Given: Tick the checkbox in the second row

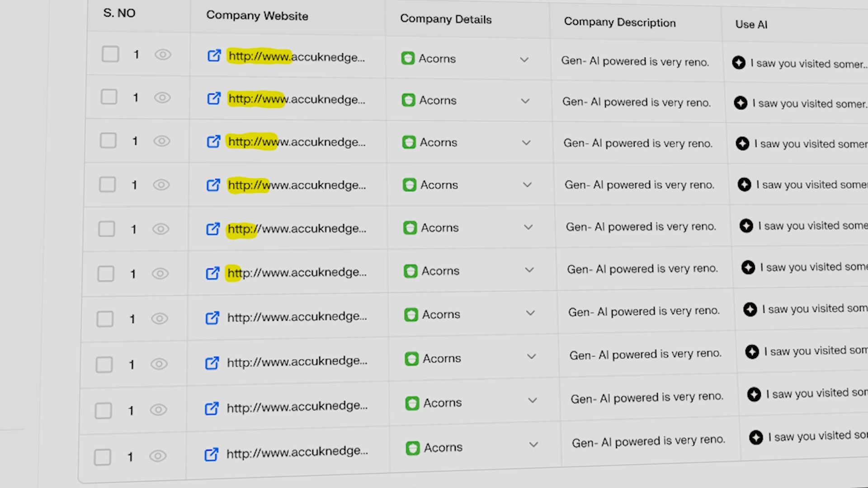Looking at the screenshot, I should pyautogui.click(x=109, y=97).
